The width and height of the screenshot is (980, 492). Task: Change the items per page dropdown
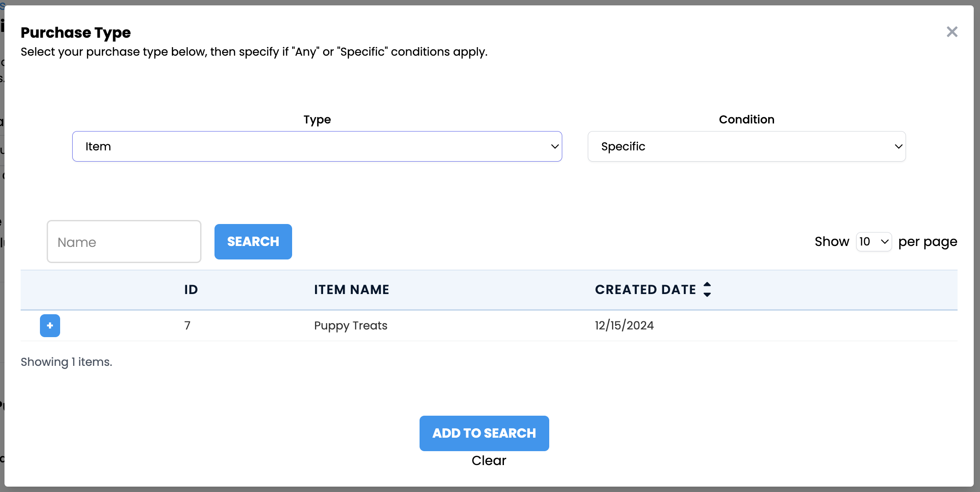pos(873,242)
